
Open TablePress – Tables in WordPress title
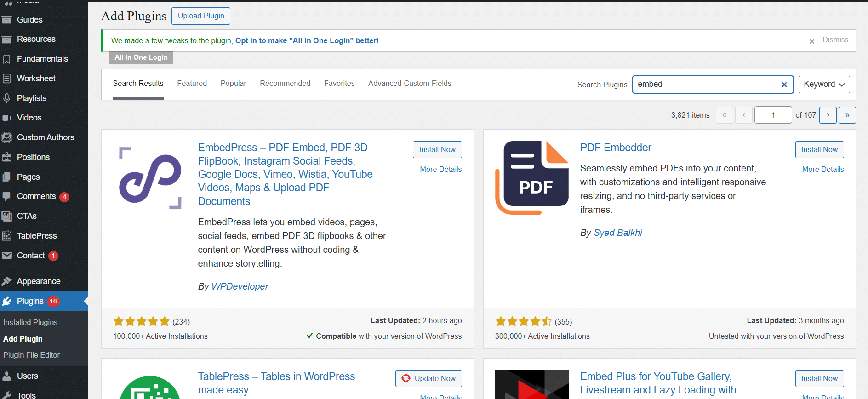coord(276,383)
